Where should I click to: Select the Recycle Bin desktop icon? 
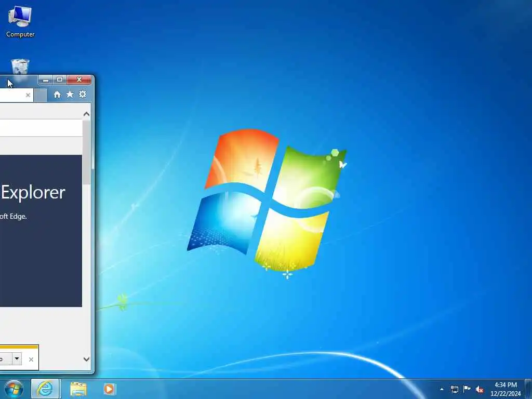click(20, 67)
